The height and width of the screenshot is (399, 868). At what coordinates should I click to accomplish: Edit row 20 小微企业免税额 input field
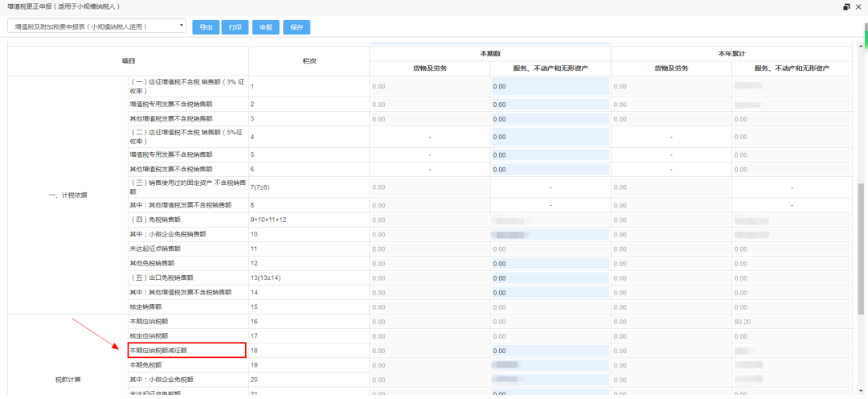click(x=551, y=379)
